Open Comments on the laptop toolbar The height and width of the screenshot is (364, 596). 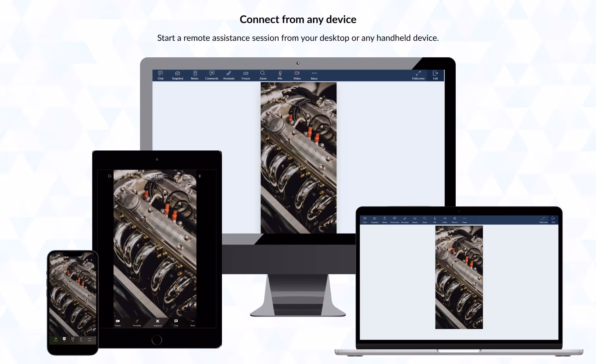click(395, 220)
